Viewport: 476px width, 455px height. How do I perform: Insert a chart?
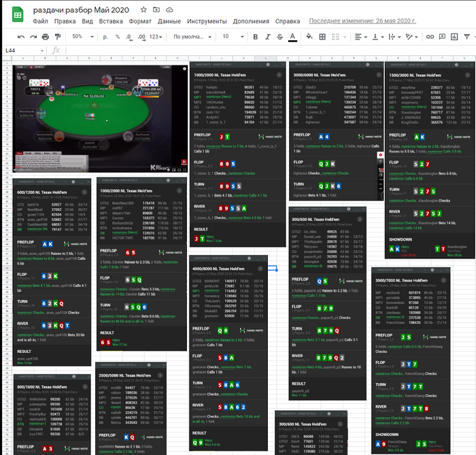tap(454, 37)
